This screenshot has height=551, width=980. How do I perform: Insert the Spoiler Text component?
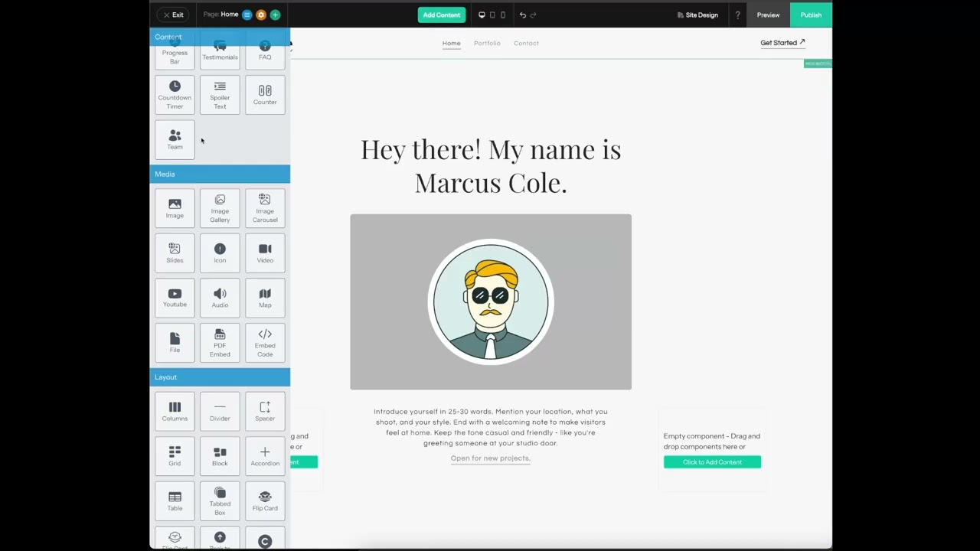coord(220,95)
